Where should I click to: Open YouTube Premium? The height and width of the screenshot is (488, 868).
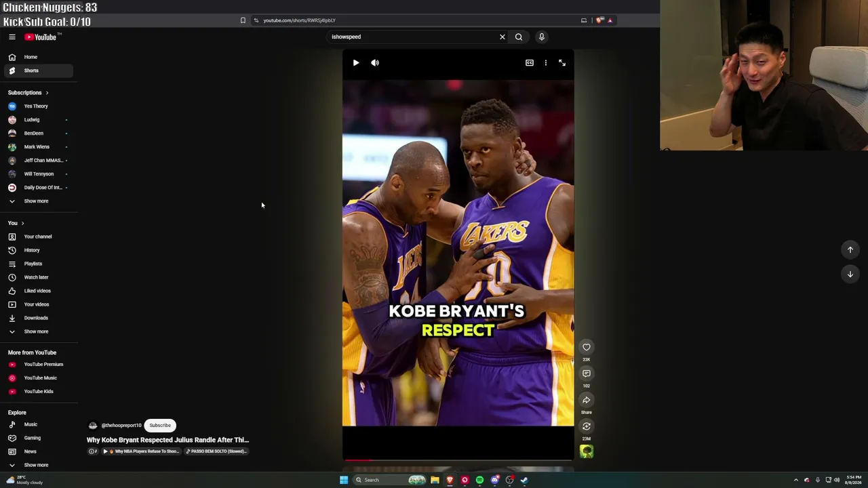39,365
